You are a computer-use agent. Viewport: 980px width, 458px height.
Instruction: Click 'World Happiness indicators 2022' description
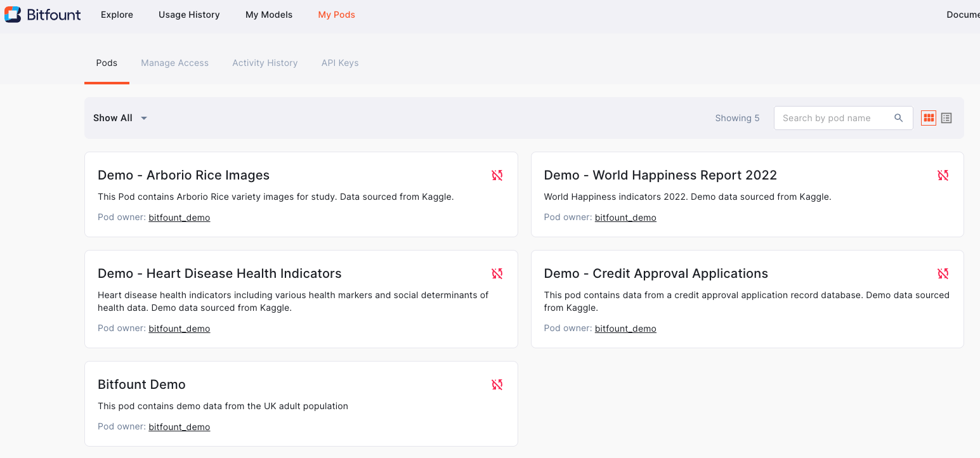click(x=688, y=197)
